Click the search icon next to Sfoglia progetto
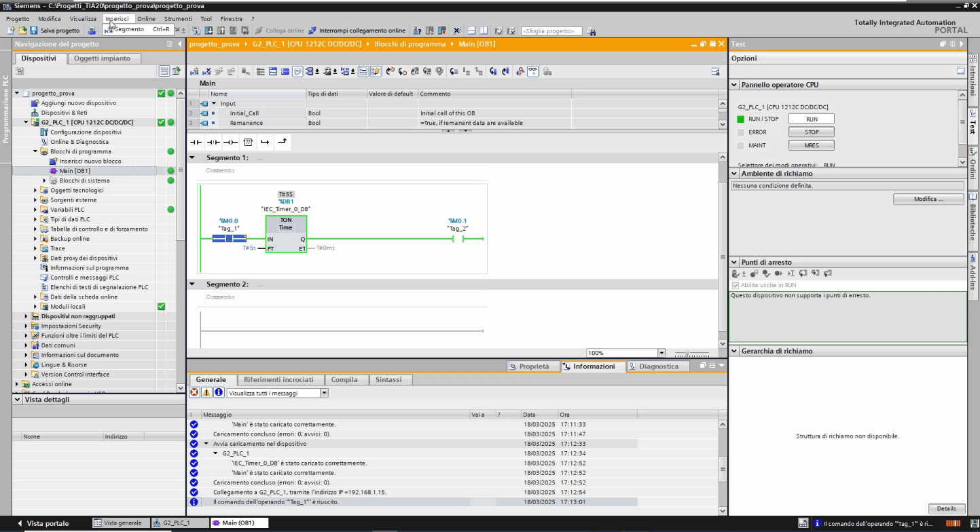This screenshot has height=532, width=980. (x=592, y=31)
